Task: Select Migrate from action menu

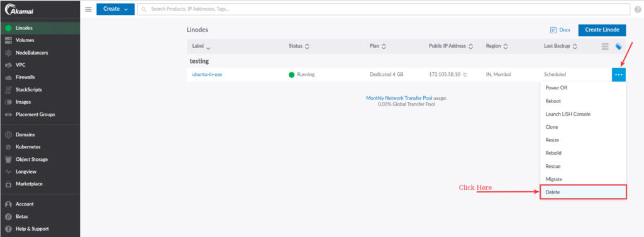Action: click(583, 180)
